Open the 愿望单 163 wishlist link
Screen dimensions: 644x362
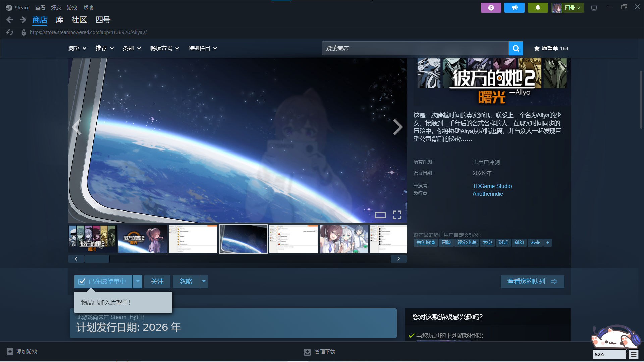551,48
